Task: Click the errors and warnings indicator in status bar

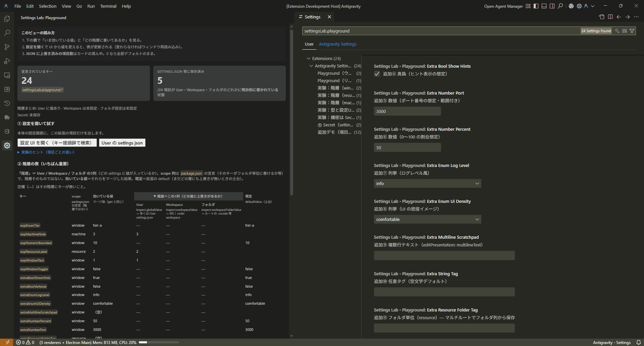Action: [25, 342]
